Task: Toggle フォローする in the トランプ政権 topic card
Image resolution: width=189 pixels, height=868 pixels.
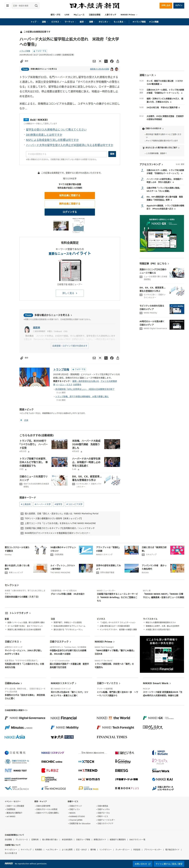Action: click(x=79, y=369)
